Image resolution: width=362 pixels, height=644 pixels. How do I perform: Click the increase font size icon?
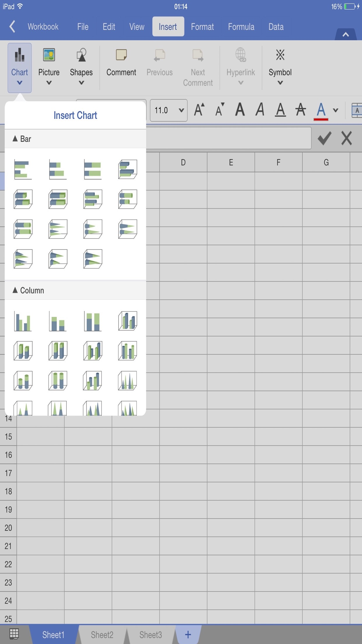(x=200, y=110)
